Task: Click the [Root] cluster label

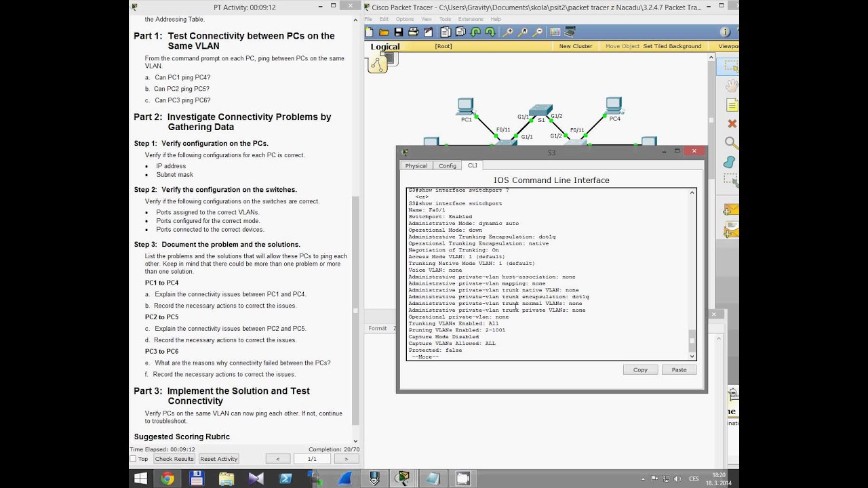Action: click(x=443, y=46)
